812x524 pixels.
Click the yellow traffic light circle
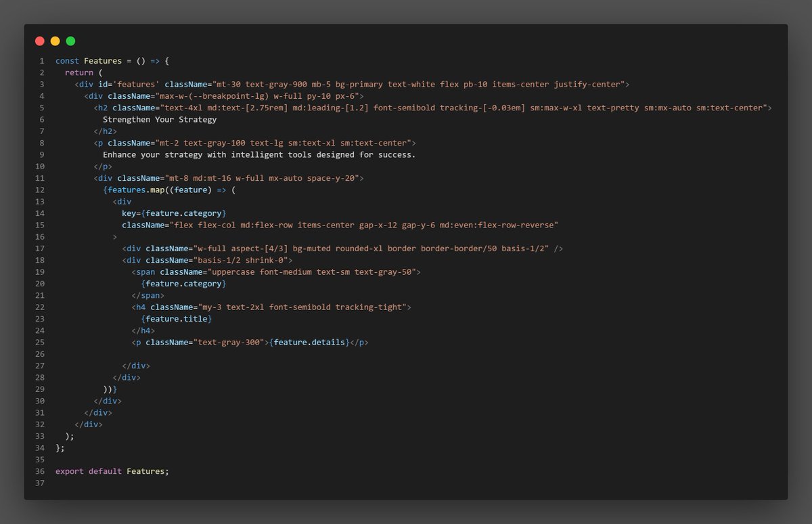[x=55, y=41]
